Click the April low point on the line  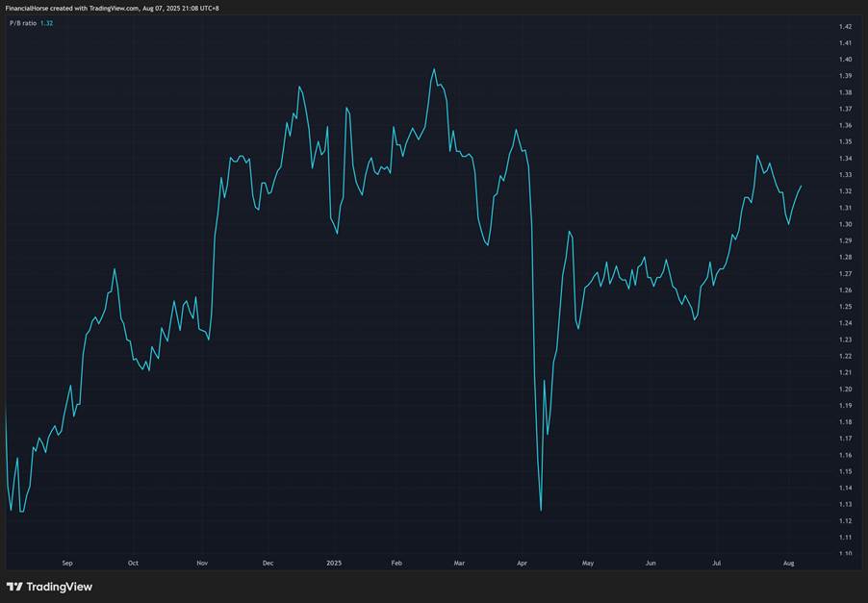tap(541, 510)
